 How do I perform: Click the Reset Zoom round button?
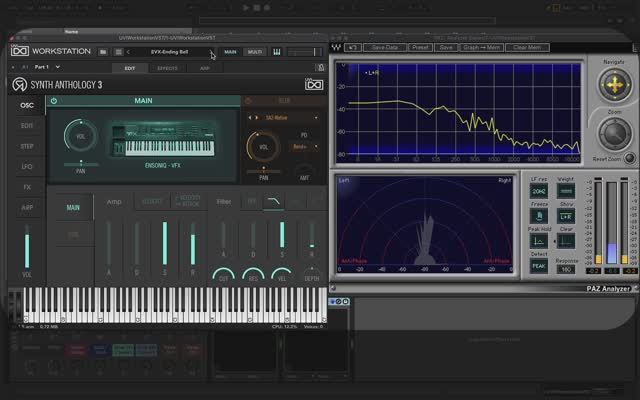coord(630,158)
